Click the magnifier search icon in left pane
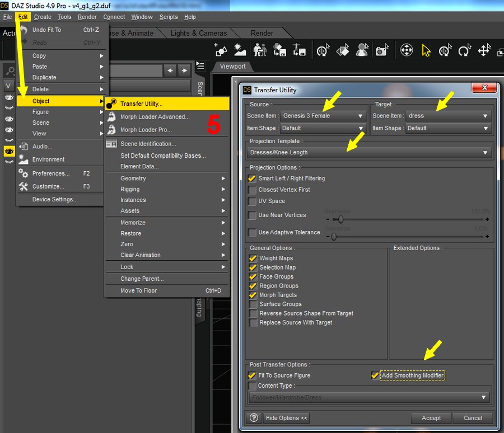 point(10,70)
